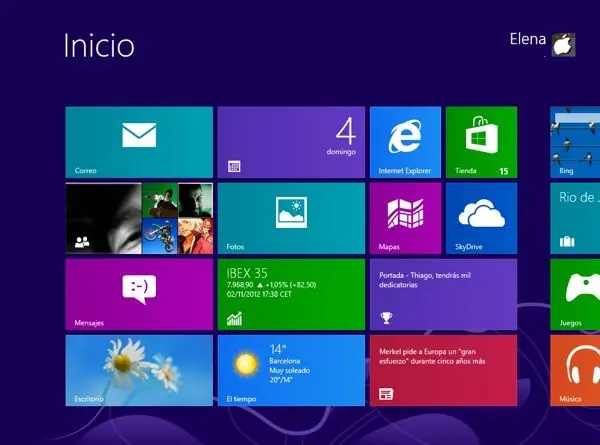The height and width of the screenshot is (445, 600).
Task: Click the trophy icon on sports tile
Action: (x=386, y=318)
